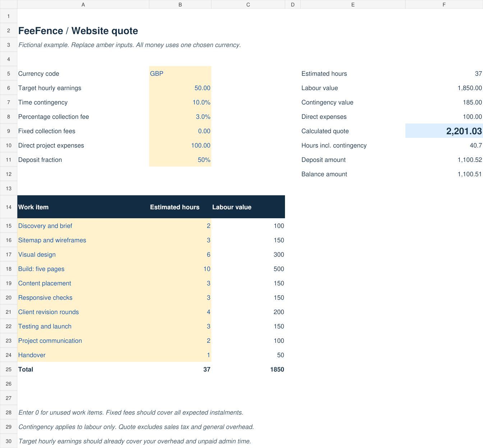Select the Deposit amount value 1,100.52
The width and height of the screenshot is (483, 448).
[444, 160]
